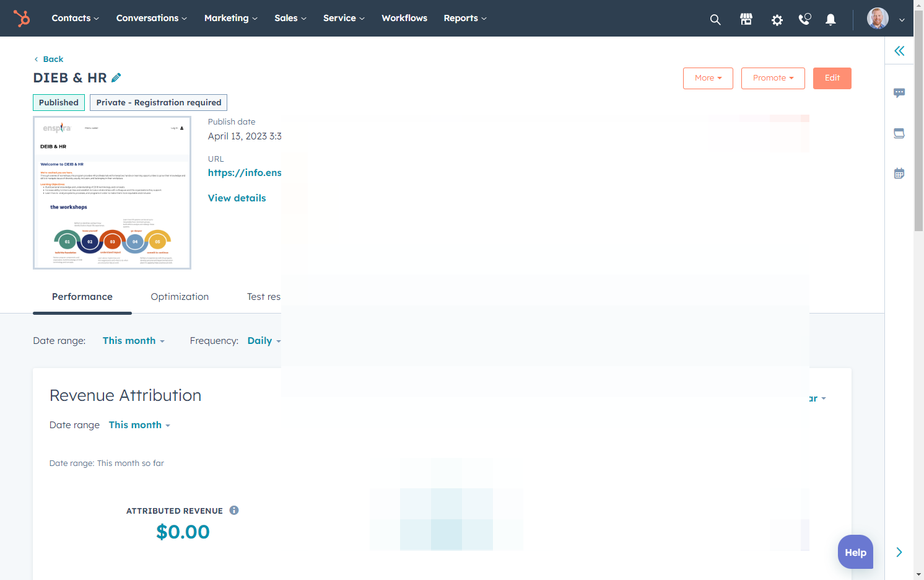Switch to the Optimization tab
The image size is (924, 580).
(x=180, y=297)
